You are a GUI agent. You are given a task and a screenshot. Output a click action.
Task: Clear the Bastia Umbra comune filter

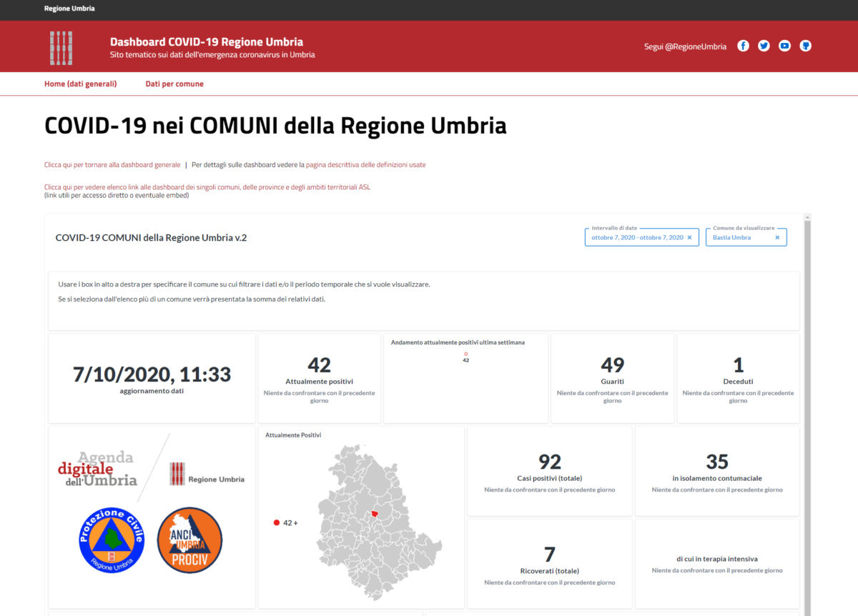tap(777, 237)
